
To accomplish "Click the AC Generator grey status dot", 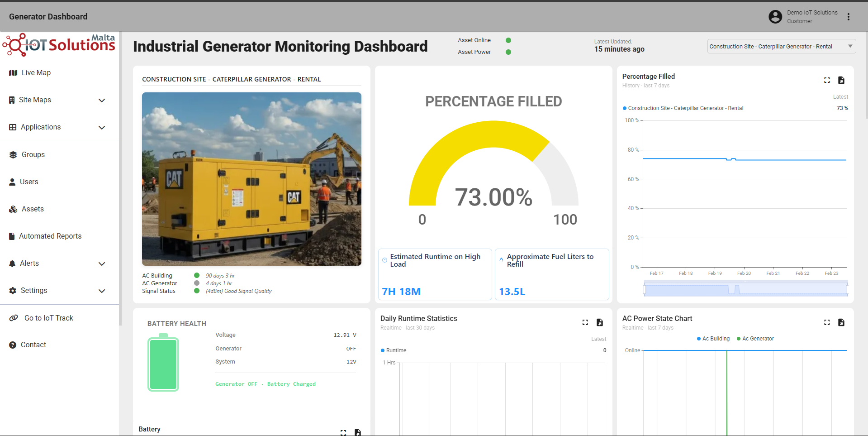I will pos(197,283).
